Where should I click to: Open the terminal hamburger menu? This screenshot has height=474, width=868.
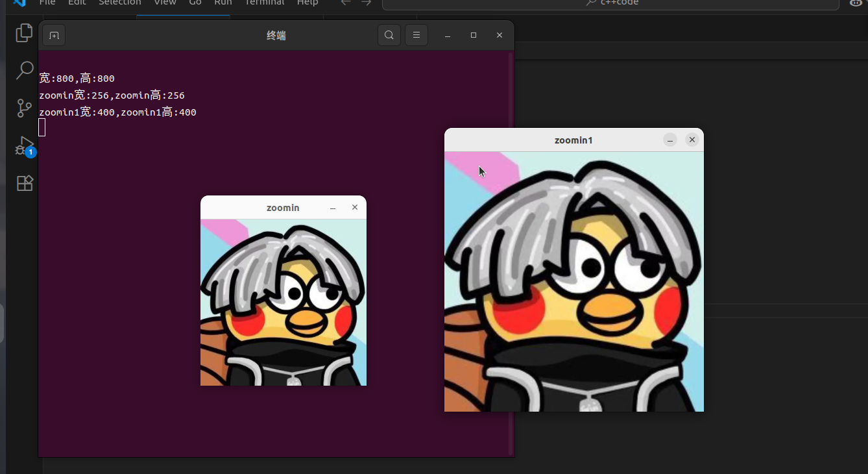point(416,35)
